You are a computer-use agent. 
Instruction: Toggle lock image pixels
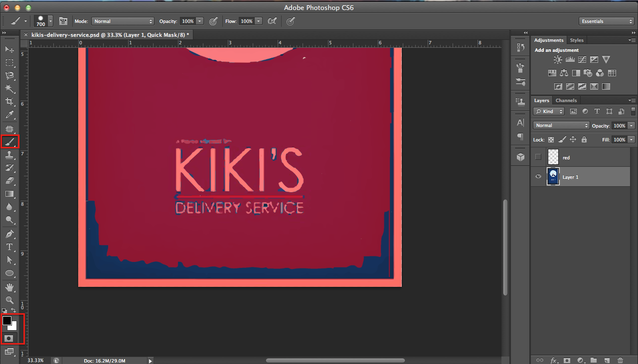pyautogui.click(x=562, y=140)
